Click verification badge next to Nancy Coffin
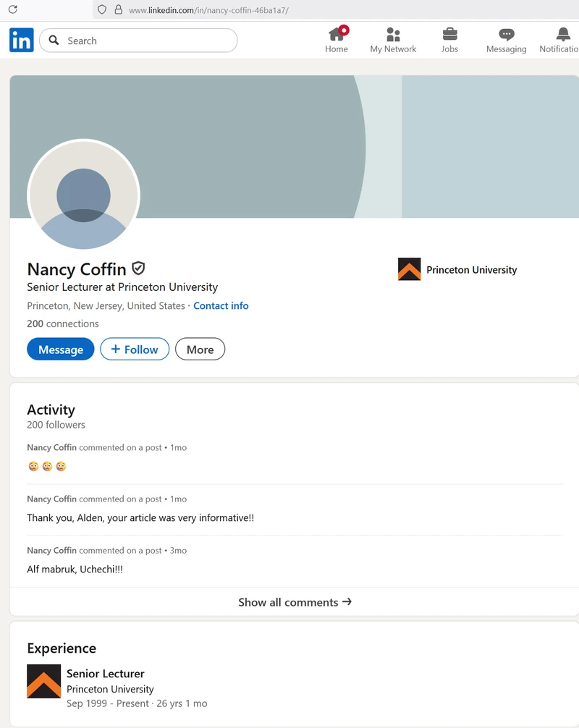The image size is (579, 728). (x=138, y=268)
